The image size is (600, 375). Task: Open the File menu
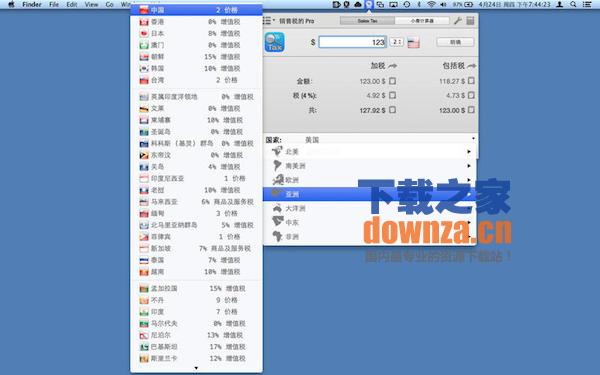tap(54, 5)
